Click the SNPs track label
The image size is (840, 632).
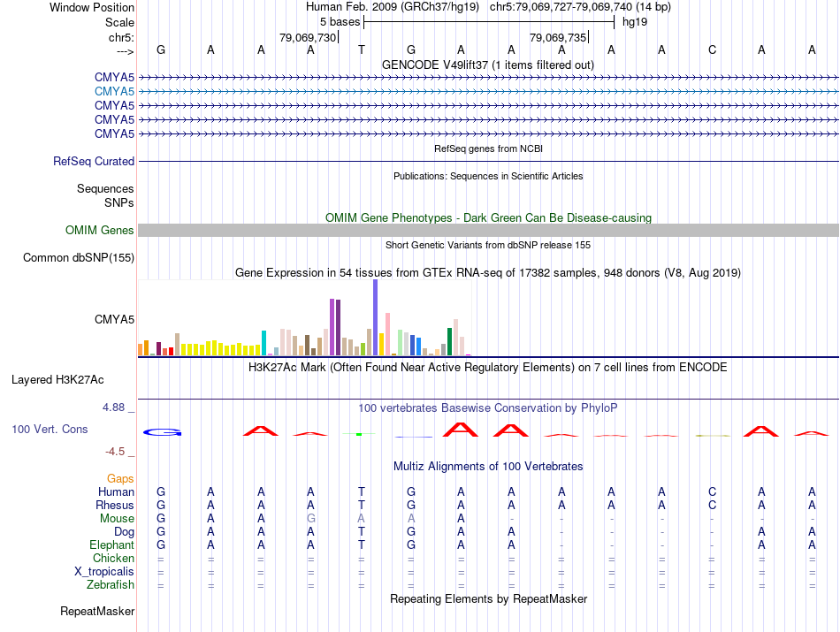point(119,202)
